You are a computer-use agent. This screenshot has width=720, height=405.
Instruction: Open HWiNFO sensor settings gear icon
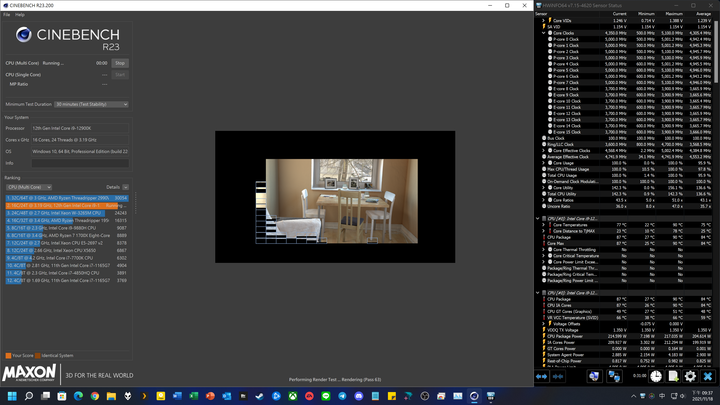pyautogui.click(x=690, y=377)
